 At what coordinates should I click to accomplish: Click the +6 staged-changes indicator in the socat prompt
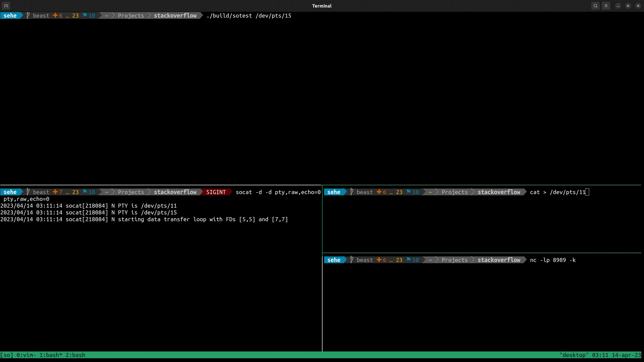(x=57, y=192)
